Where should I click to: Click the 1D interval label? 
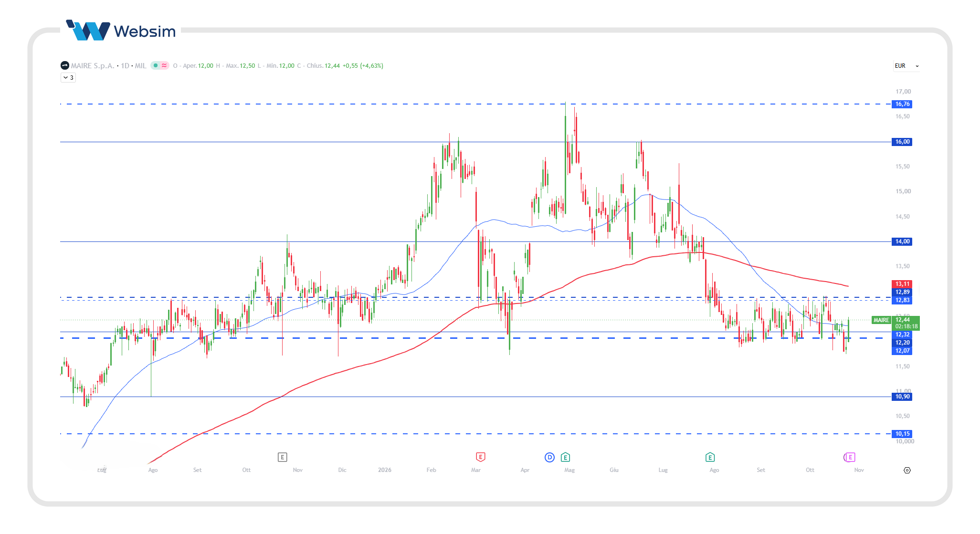(125, 65)
